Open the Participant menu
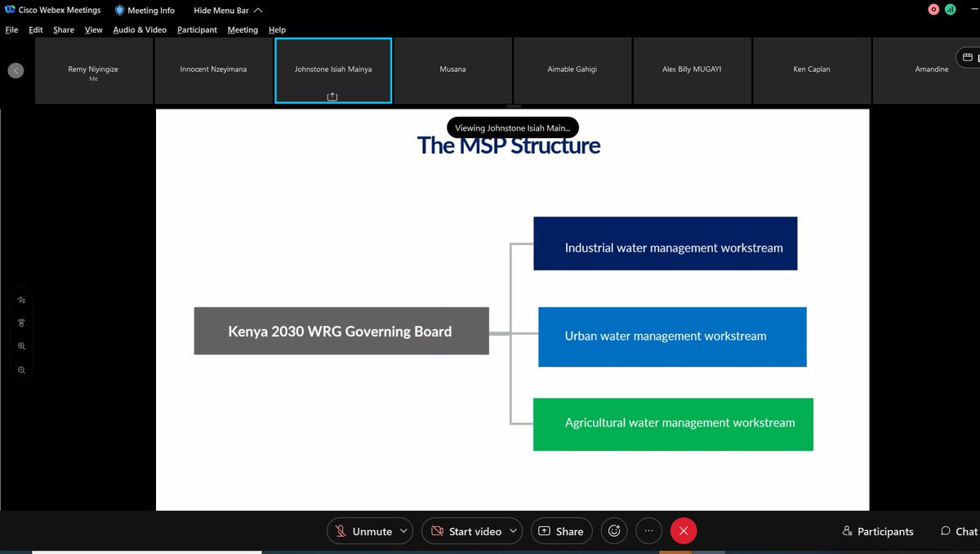Screen dimensions: 980x554 [x=197, y=29]
